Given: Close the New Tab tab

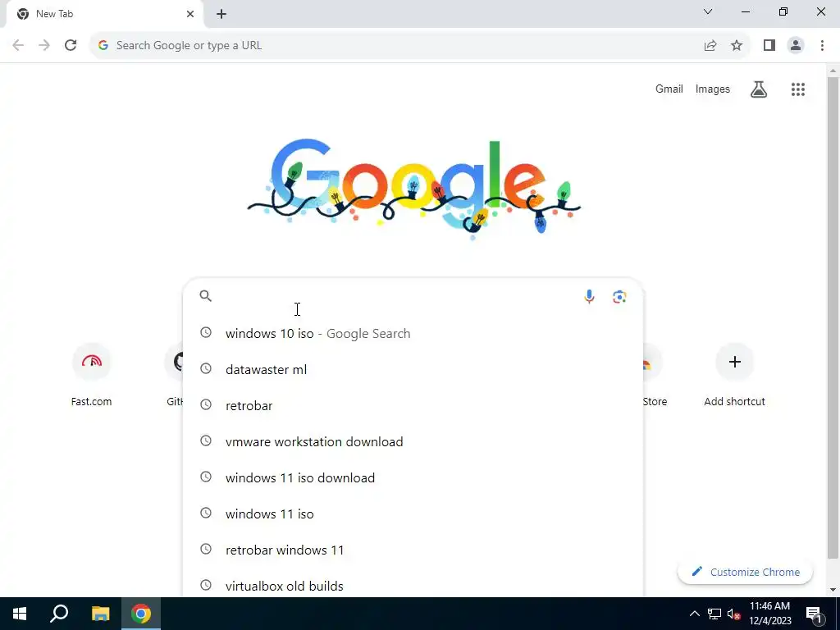Looking at the screenshot, I should click(190, 14).
